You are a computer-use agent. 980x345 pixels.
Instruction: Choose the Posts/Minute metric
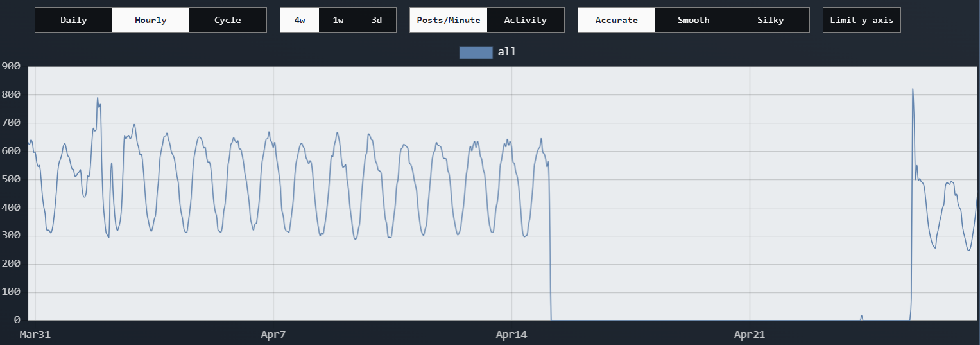click(x=449, y=20)
